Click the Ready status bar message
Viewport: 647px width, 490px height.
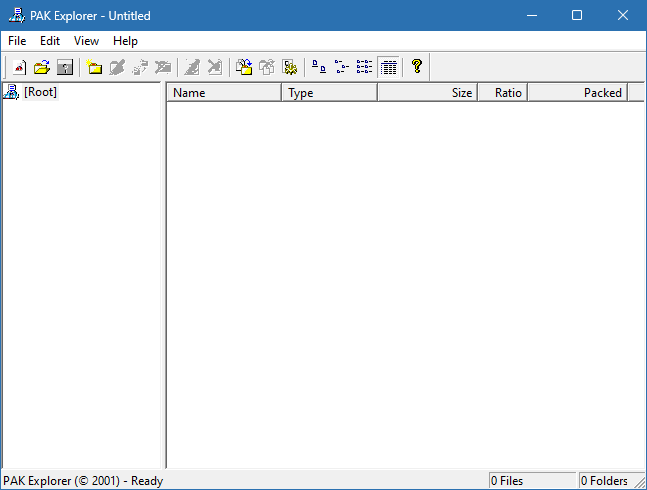point(83,481)
